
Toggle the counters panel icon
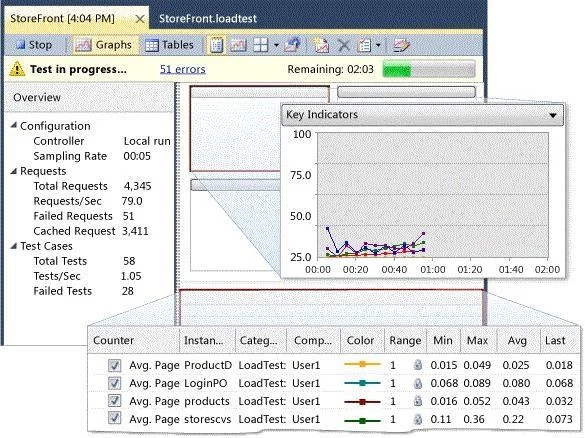click(216, 45)
